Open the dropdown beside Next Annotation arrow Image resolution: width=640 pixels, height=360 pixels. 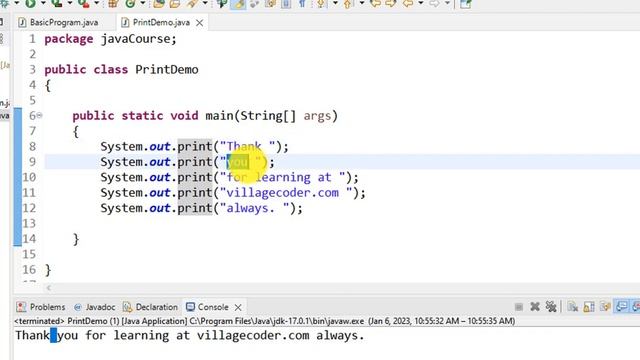[x=335, y=3]
